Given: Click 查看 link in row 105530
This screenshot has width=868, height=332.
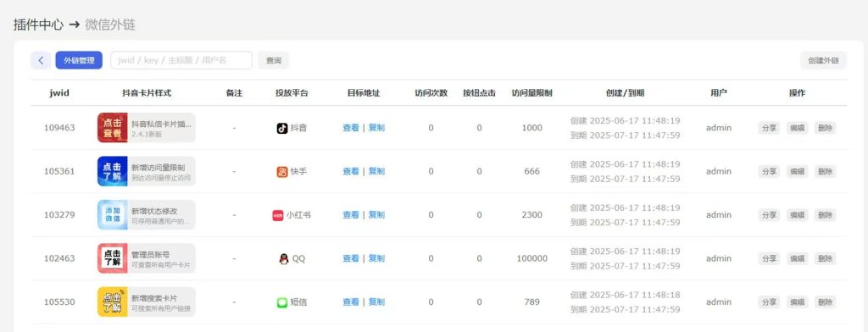Looking at the screenshot, I should pos(351,302).
